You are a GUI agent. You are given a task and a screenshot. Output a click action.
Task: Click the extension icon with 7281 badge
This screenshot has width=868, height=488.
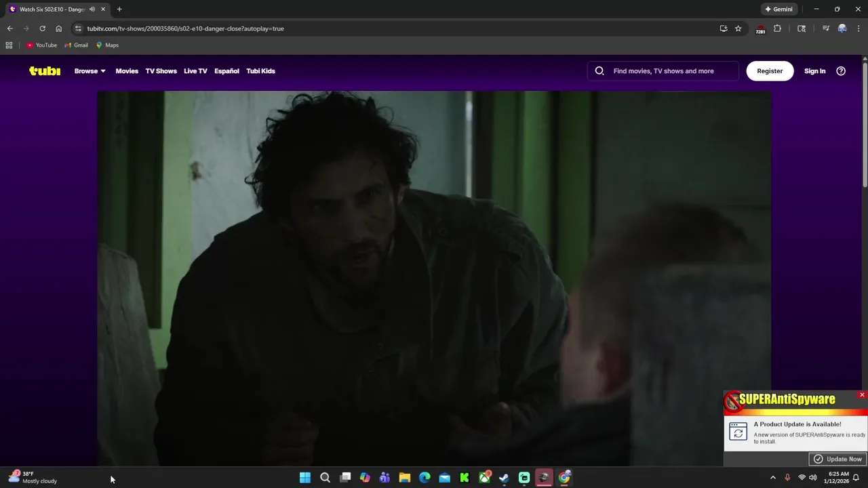(x=760, y=28)
